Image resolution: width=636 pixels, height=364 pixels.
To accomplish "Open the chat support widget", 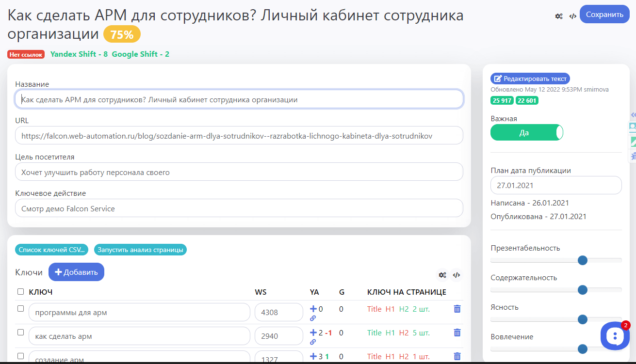I will [x=615, y=335].
